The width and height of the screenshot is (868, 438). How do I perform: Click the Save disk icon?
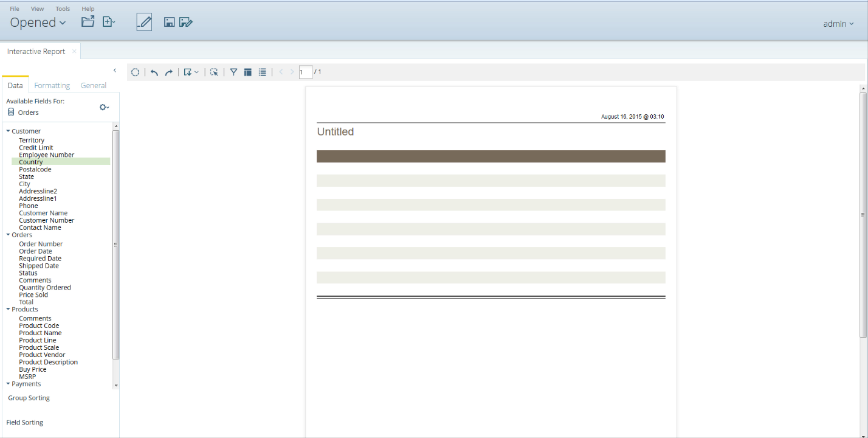[x=170, y=23]
